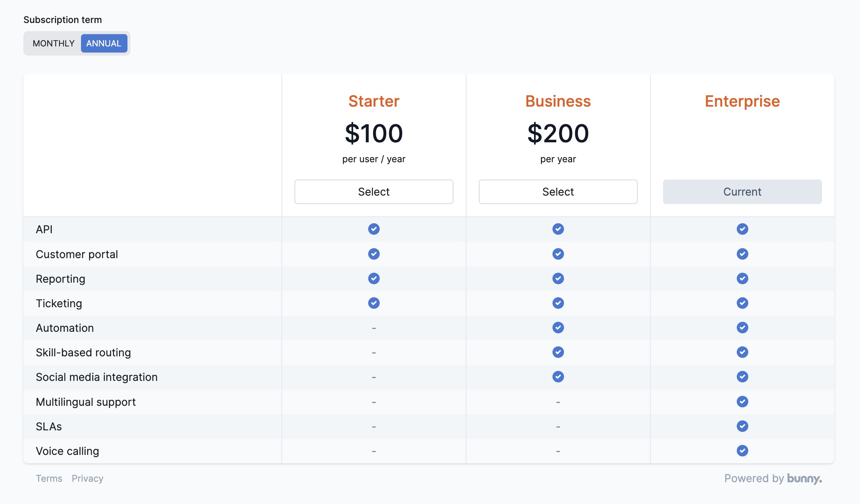Screen dimensions: 860x504
Task: Click the Voice calling checkmark under Enterprise
Action: point(742,451)
